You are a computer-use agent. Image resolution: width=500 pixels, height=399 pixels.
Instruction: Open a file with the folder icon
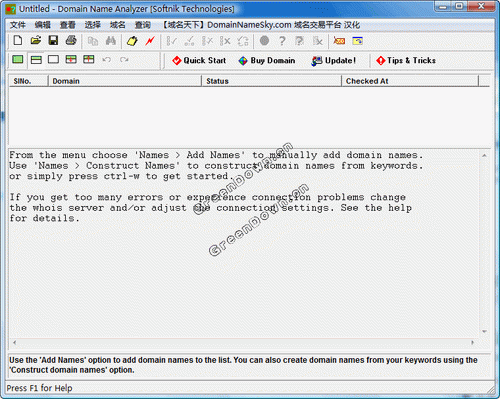pos(36,41)
